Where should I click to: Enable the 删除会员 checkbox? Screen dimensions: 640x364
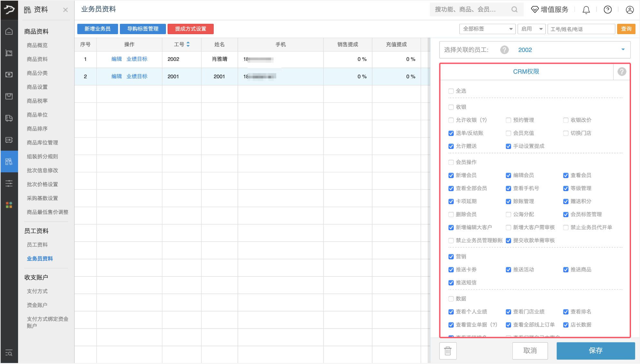[451, 215]
